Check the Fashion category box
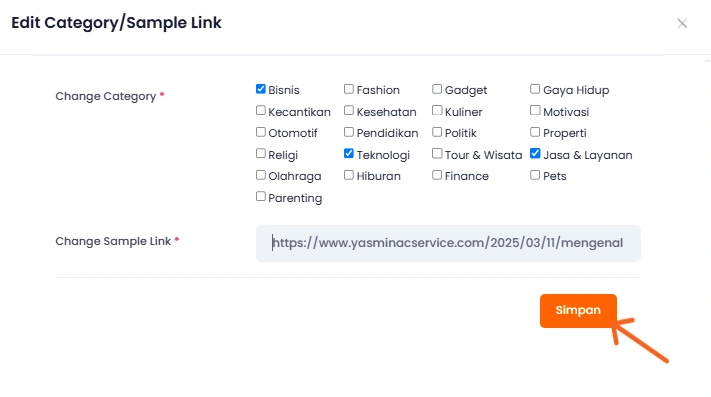Screen dimensions: 711x397 [349, 89]
